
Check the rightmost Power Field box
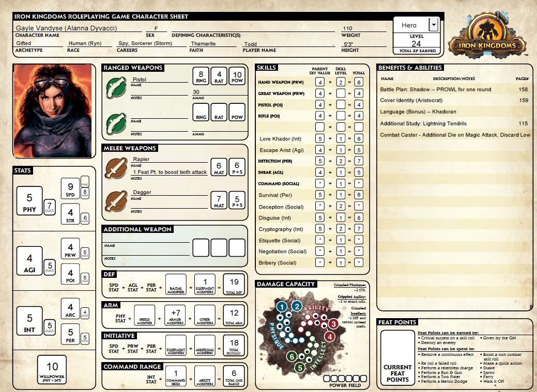tap(363, 378)
